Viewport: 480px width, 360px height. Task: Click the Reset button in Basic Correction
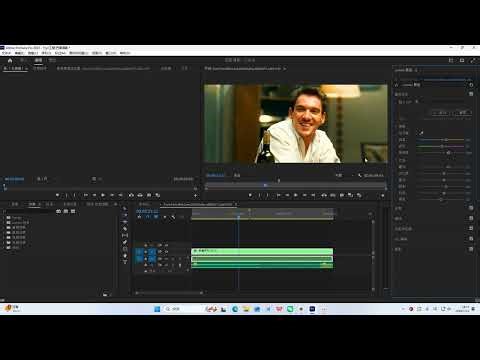[462, 113]
